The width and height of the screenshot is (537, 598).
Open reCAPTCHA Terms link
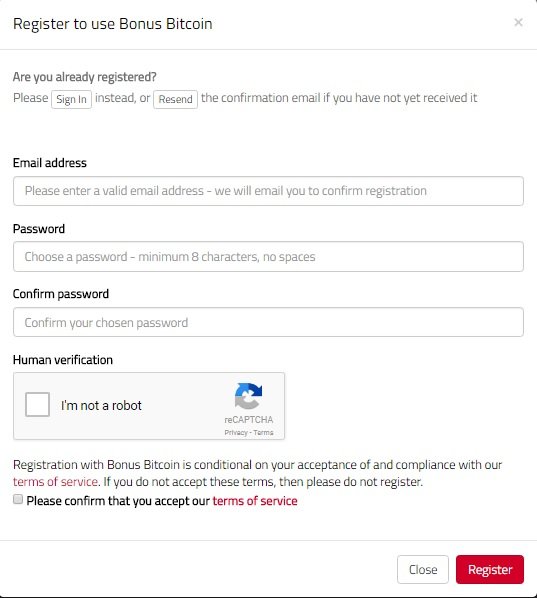pyautogui.click(x=264, y=432)
